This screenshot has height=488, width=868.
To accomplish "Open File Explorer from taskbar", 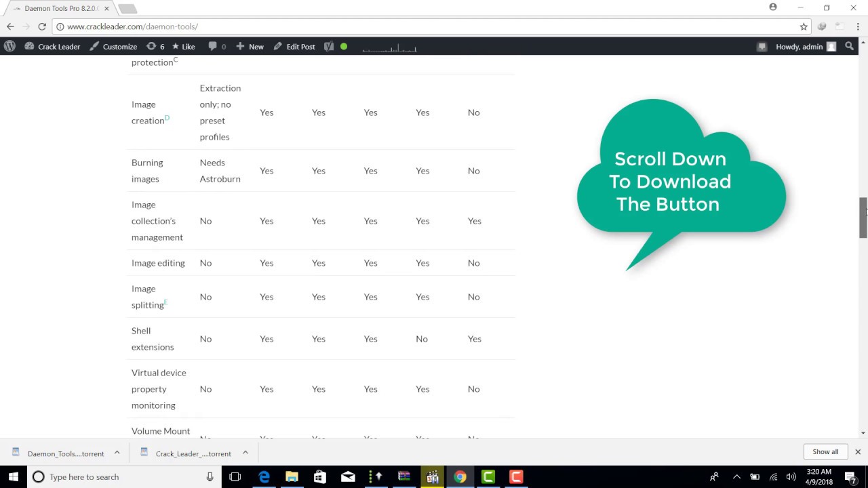I will tap(292, 477).
